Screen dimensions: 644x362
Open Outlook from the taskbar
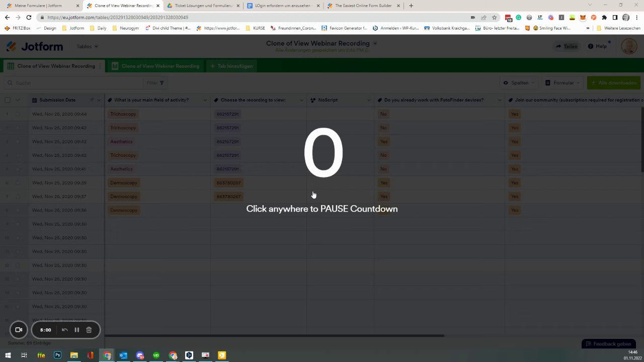[123, 355]
